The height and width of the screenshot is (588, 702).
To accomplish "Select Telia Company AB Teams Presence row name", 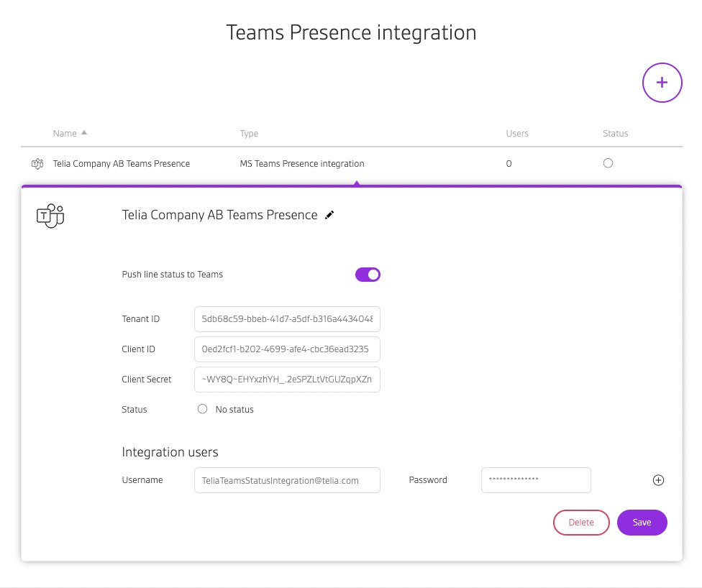I will tap(122, 164).
